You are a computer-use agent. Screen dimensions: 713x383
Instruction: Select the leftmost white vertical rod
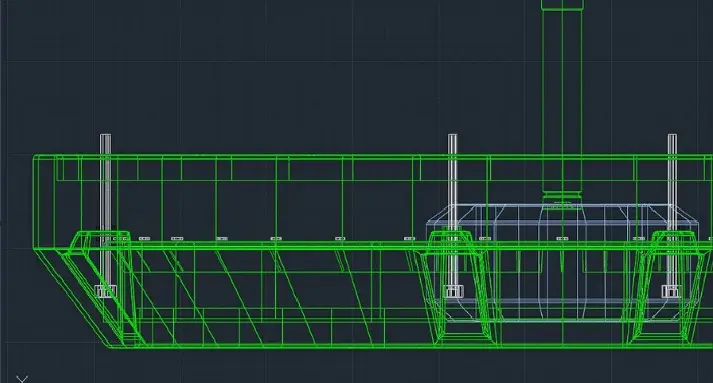105,216
